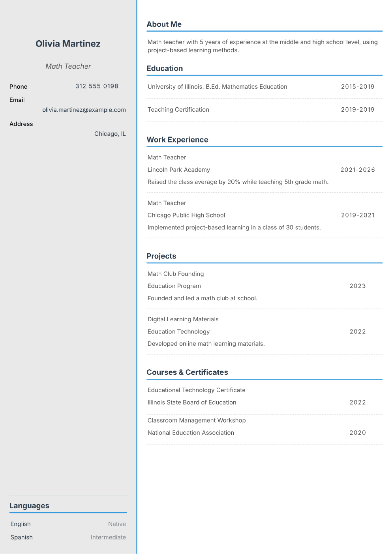Click the Phone label
Screen dimensions: 392x554
tap(19, 86)
